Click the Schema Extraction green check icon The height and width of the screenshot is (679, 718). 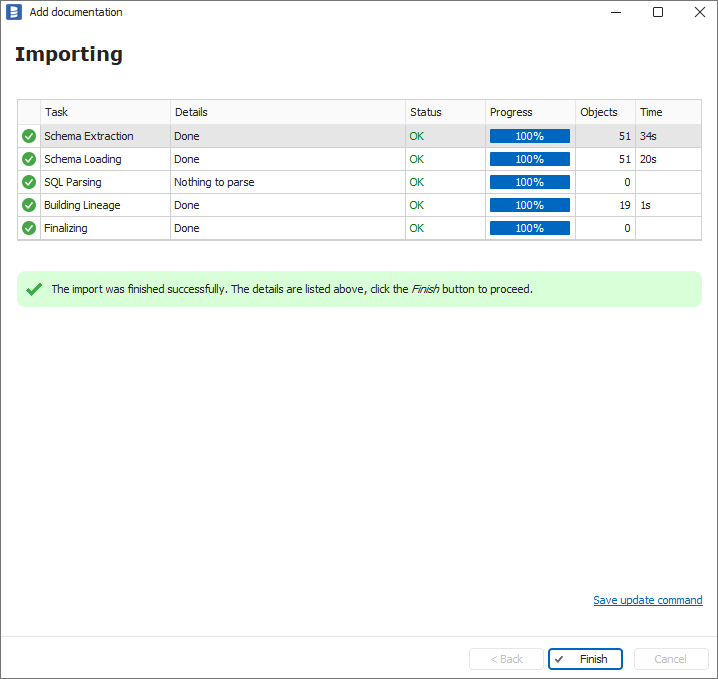click(x=29, y=136)
